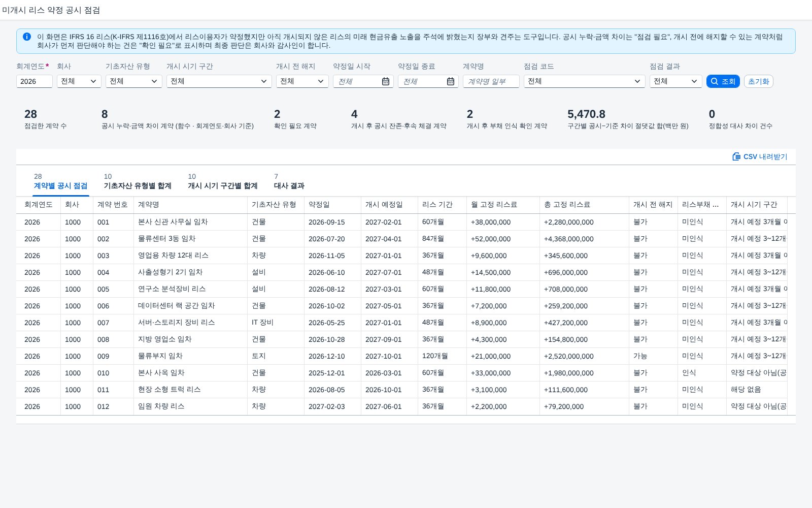Click the 가능 value in 물류부지 임차 row
Image resolution: width=812 pixels, height=508 pixels.
[640, 356]
